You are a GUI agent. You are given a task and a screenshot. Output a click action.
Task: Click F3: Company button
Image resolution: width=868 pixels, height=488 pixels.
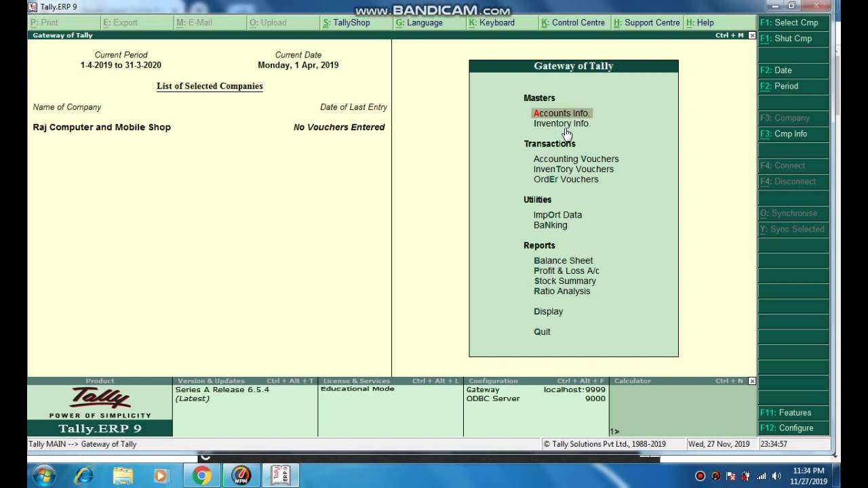pyautogui.click(x=793, y=118)
